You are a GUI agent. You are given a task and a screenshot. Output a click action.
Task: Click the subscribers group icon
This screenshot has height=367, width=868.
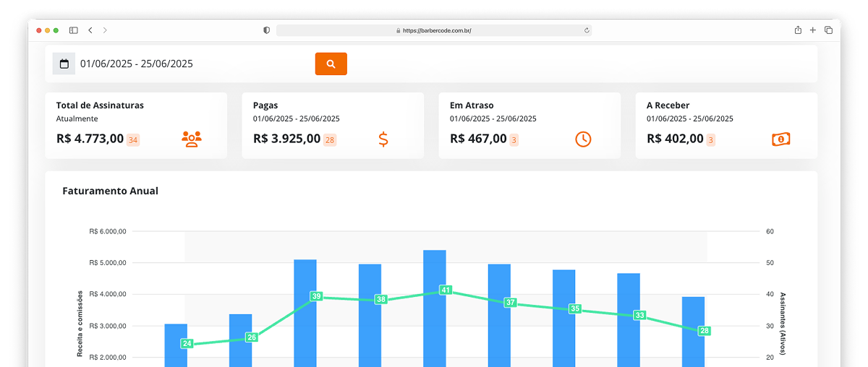pos(192,139)
